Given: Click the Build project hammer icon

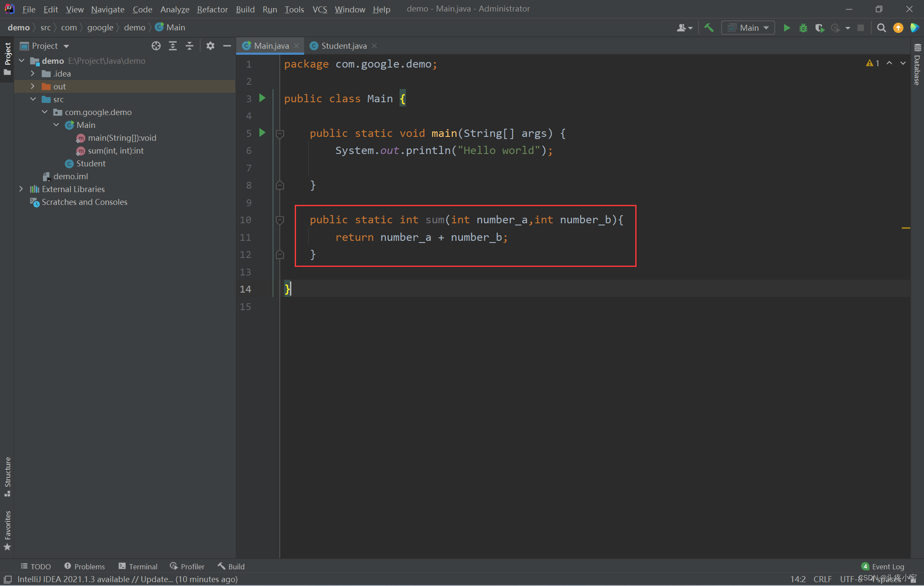Looking at the screenshot, I should pos(709,28).
